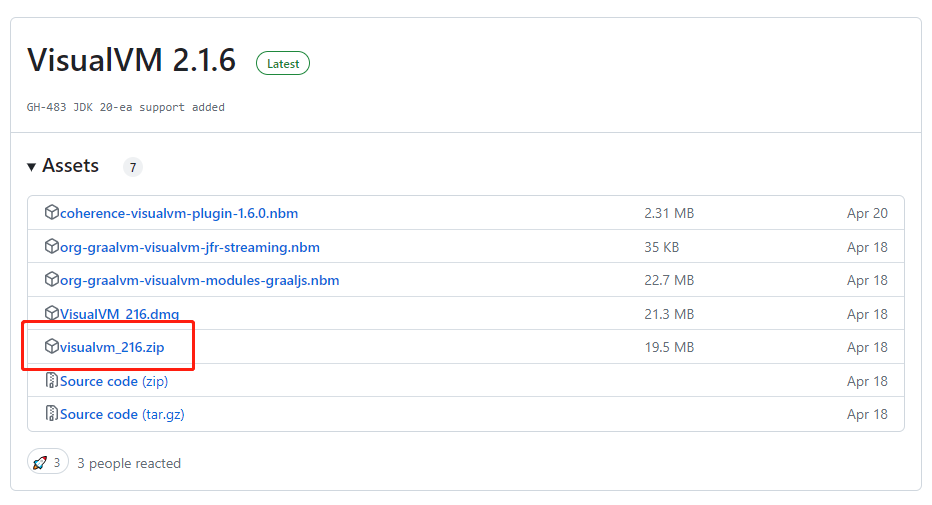Click the archive icon beside Source code (tar.gz)

click(52, 414)
